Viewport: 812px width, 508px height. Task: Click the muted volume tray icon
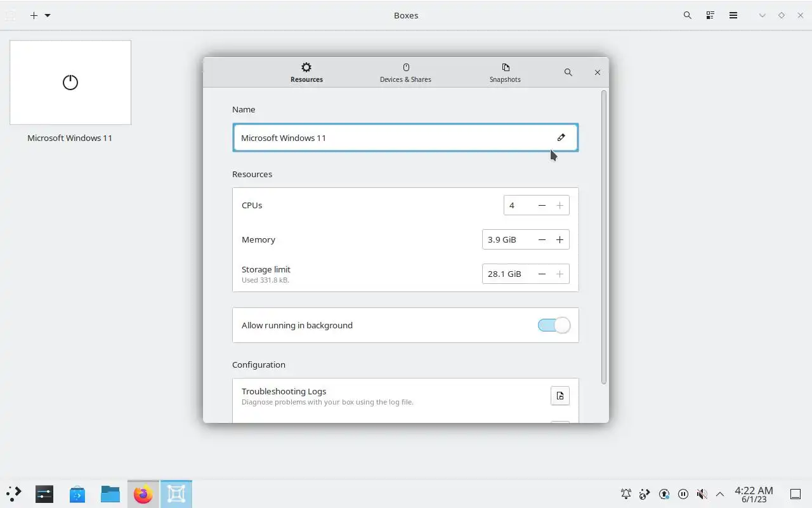click(702, 494)
